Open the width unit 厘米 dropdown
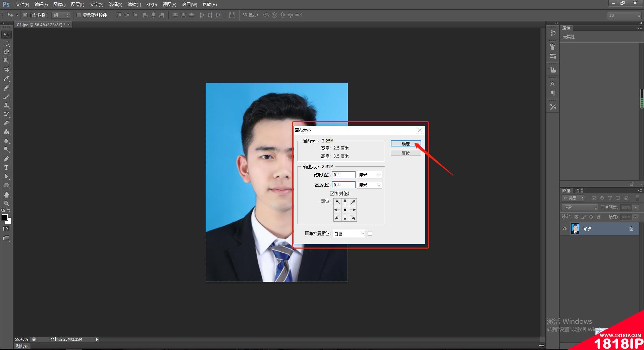Screen dimensions: 644x350 click(x=369, y=175)
